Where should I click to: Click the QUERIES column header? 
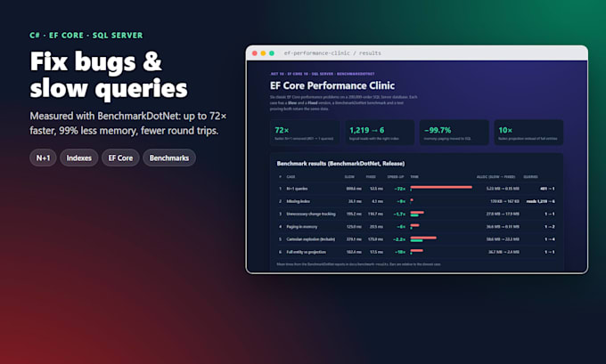530,177
